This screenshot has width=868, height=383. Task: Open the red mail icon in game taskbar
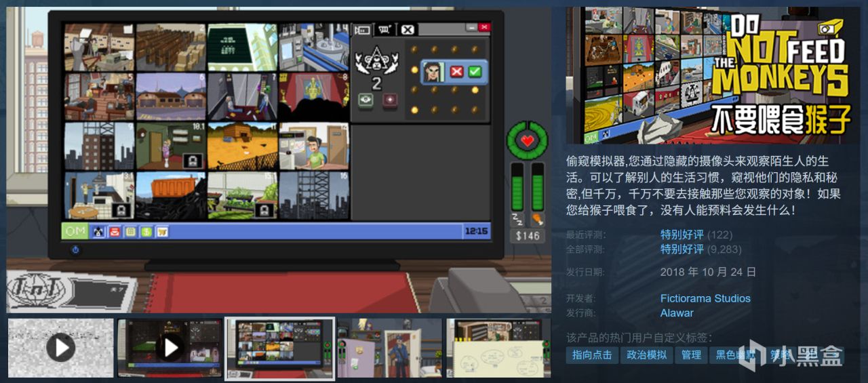click(x=114, y=232)
